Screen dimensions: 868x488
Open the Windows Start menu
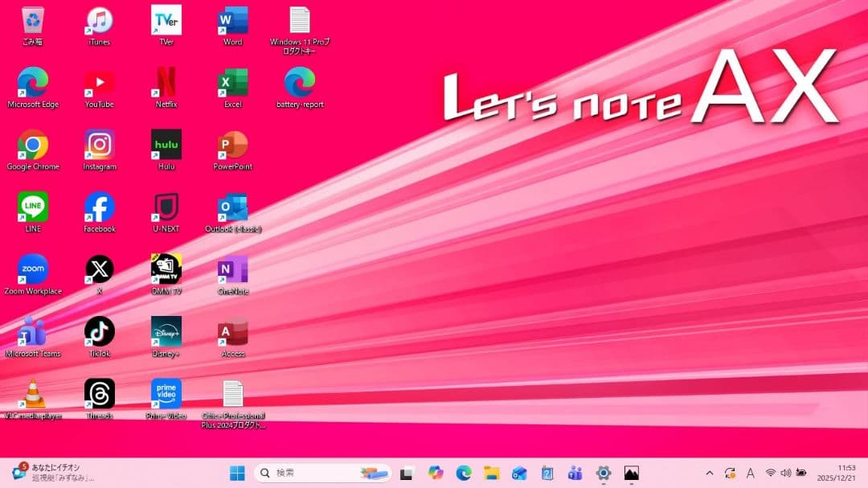238,473
